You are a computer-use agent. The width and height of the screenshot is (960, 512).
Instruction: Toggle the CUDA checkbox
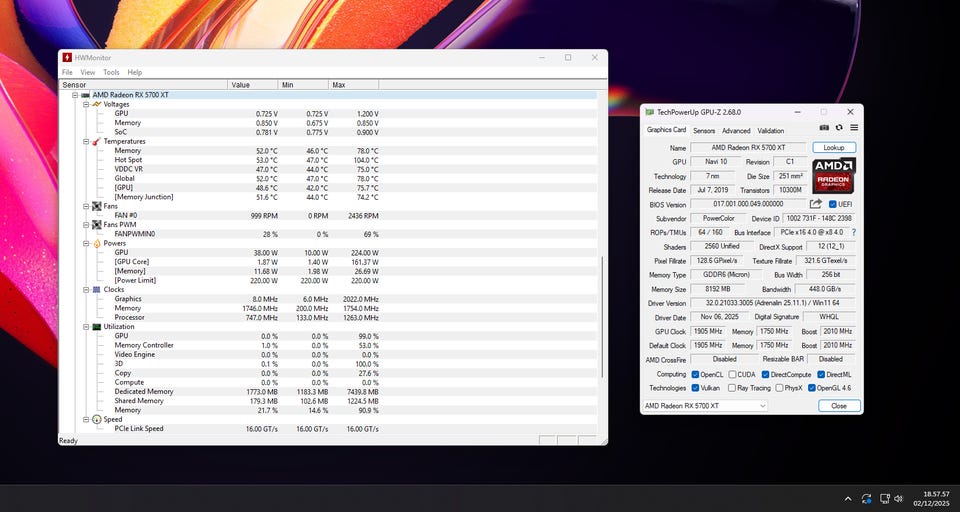click(731, 374)
